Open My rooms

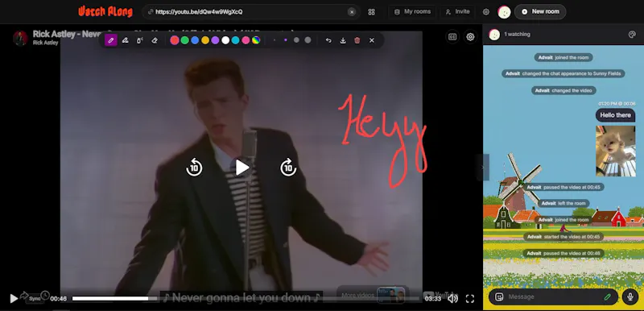click(x=413, y=12)
